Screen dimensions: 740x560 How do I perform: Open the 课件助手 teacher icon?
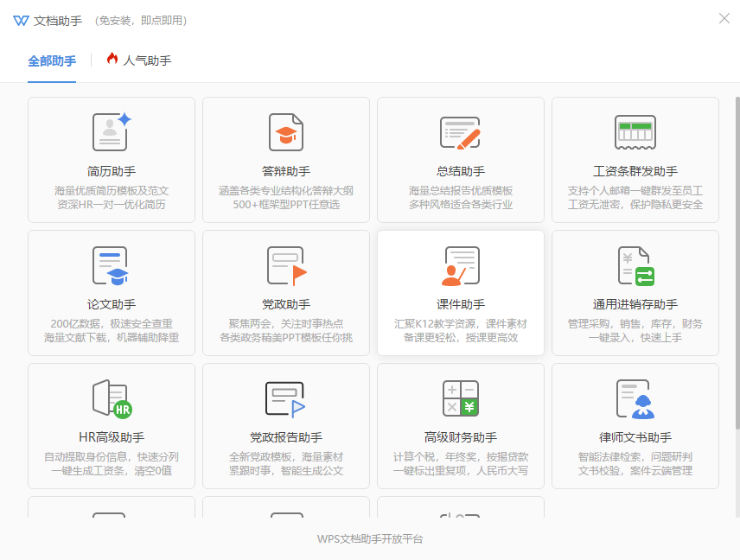460,265
